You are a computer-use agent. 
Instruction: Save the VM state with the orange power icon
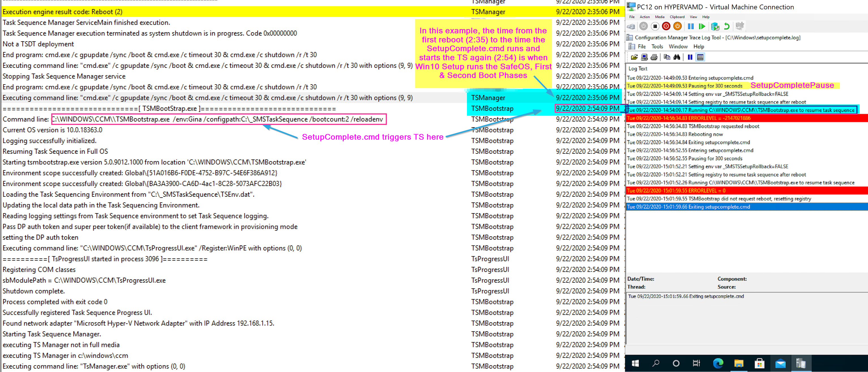point(677,26)
